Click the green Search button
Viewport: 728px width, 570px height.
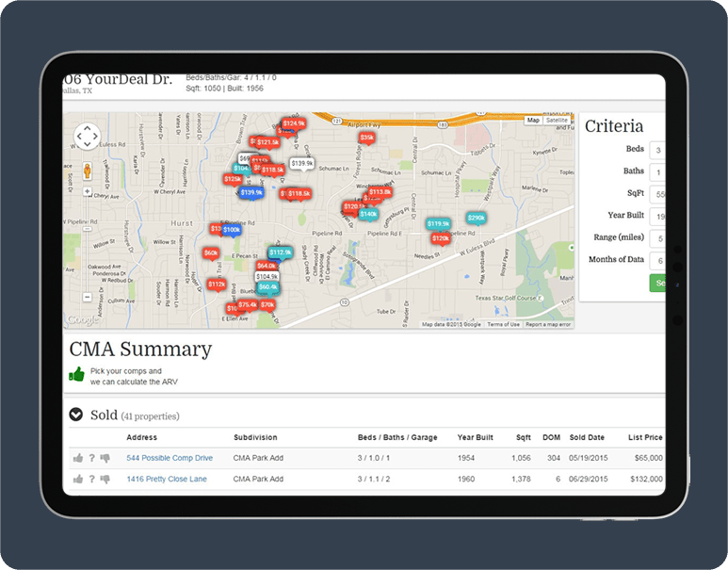tap(657, 284)
